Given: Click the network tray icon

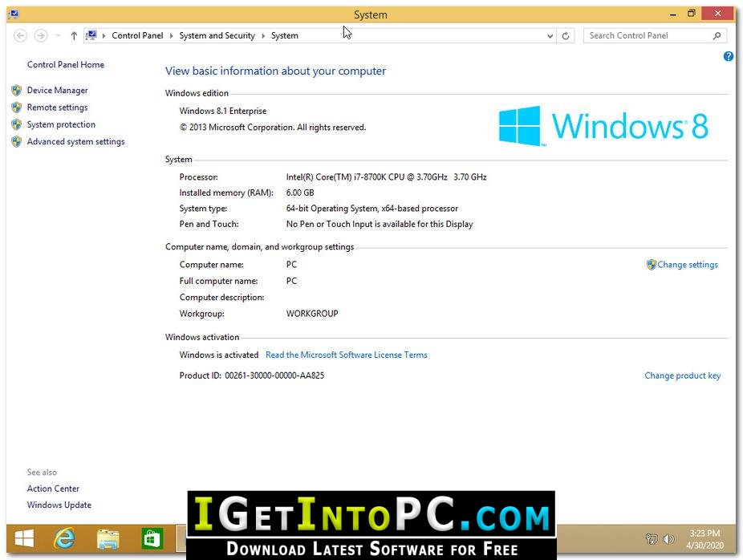Looking at the screenshot, I should (652, 538).
